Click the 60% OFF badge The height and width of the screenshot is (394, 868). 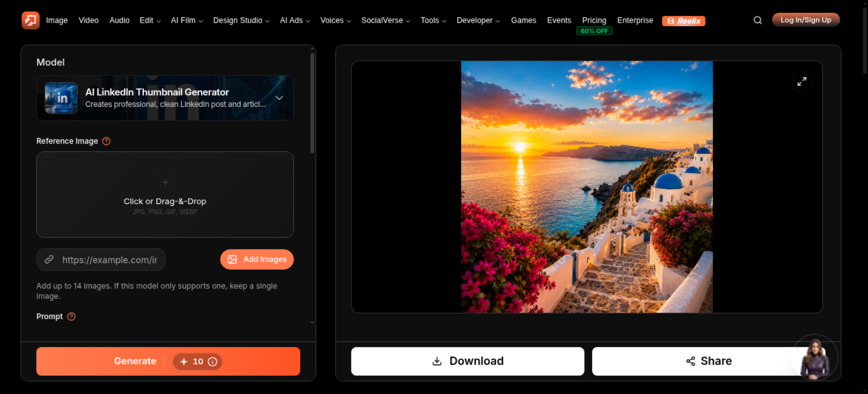pyautogui.click(x=594, y=31)
